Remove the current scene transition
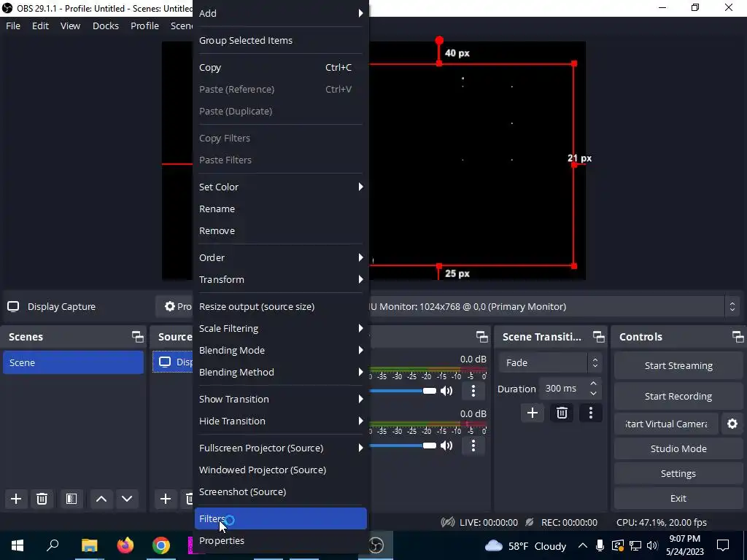Image resolution: width=747 pixels, height=560 pixels. [x=562, y=413]
